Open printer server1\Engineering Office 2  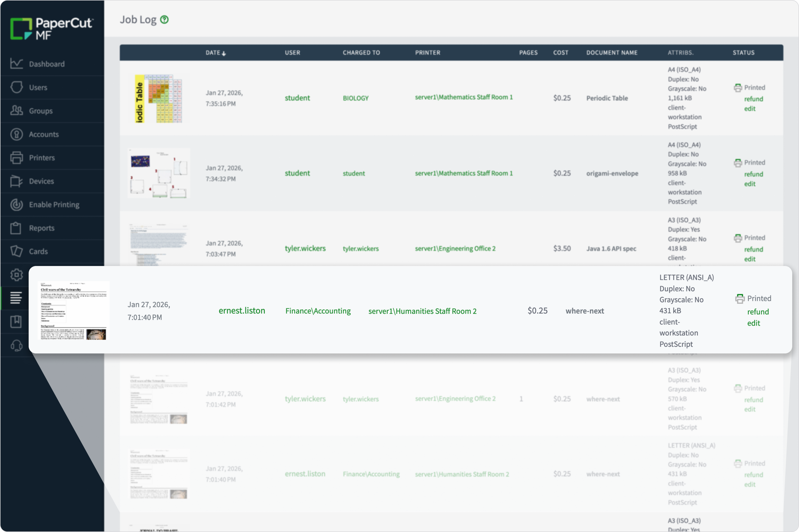[455, 248]
